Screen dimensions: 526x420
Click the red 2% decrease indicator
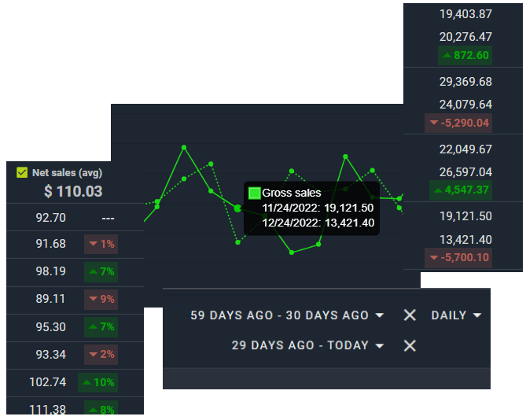(101, 355)
